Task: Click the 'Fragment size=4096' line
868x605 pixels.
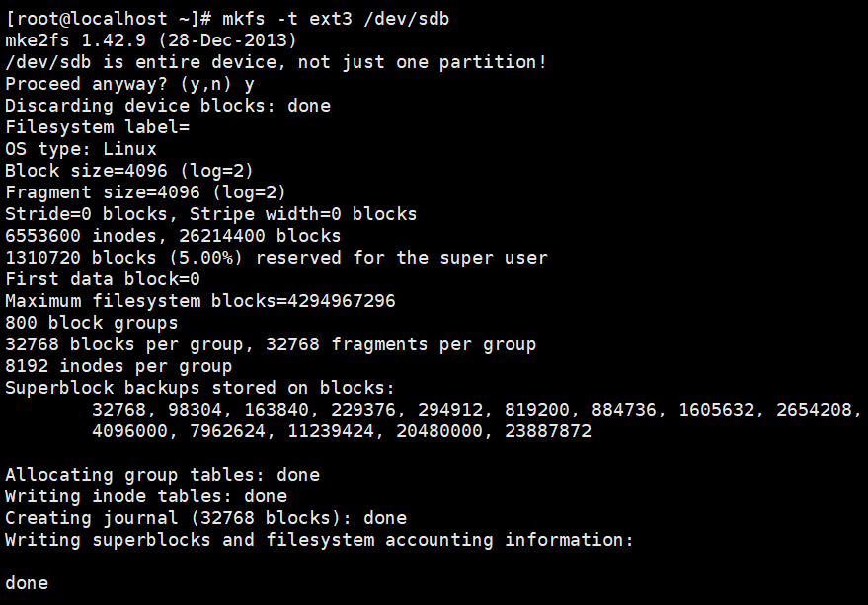Action: 145,192
